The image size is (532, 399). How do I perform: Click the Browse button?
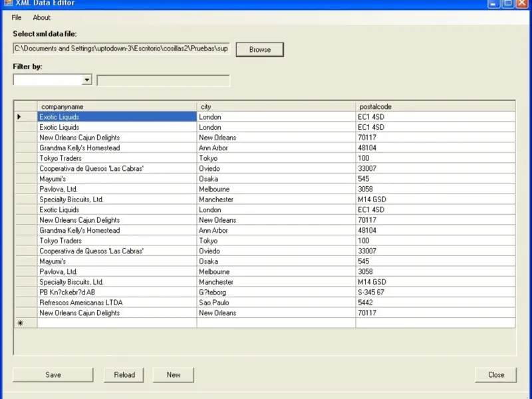pos(259,49)
